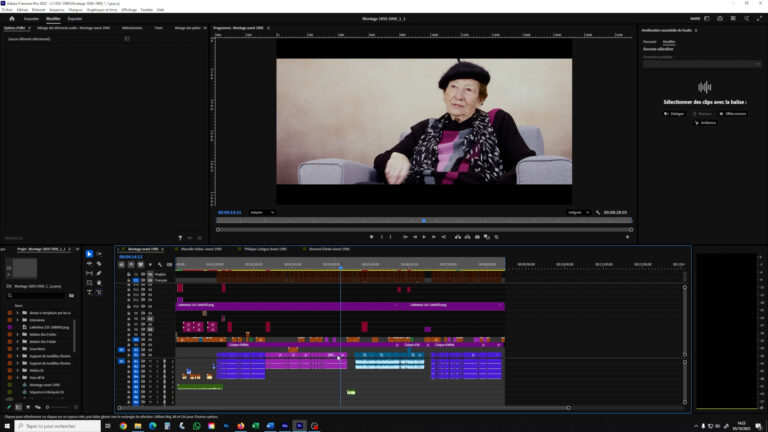The width and height of the screenshot is (768, 432).
Task: Toggle snap magnet in timeline
Action: [x=131, y=265]
